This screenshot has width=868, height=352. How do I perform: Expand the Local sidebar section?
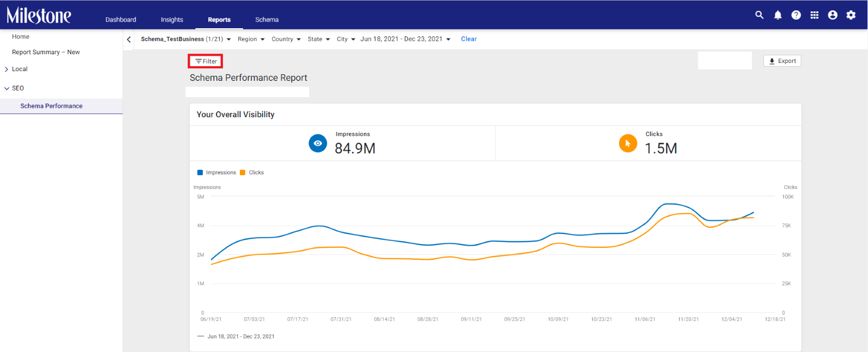[x=20, y=69]
